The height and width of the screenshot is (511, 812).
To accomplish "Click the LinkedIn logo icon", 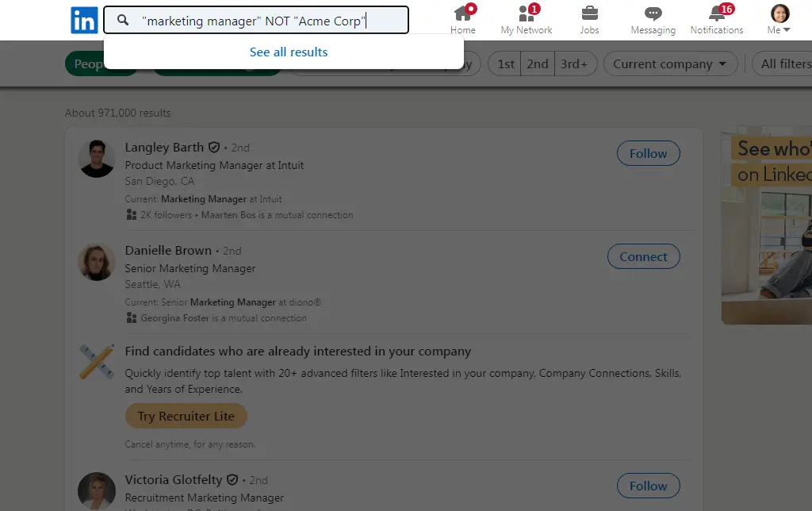I will pos(84,20).
